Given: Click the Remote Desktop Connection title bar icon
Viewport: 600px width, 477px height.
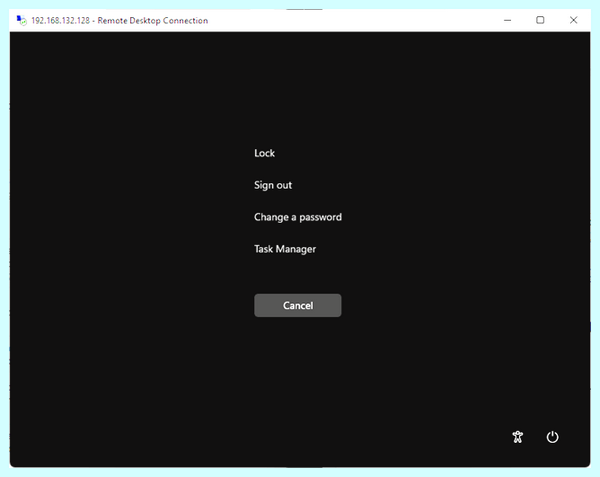Looking at the screenshot, I should click(22, 20).
